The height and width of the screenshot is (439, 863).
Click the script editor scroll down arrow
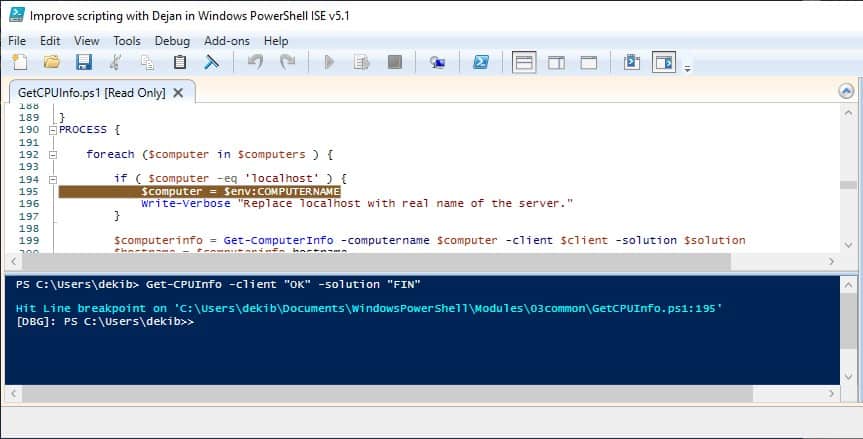[x=848, y=245]
